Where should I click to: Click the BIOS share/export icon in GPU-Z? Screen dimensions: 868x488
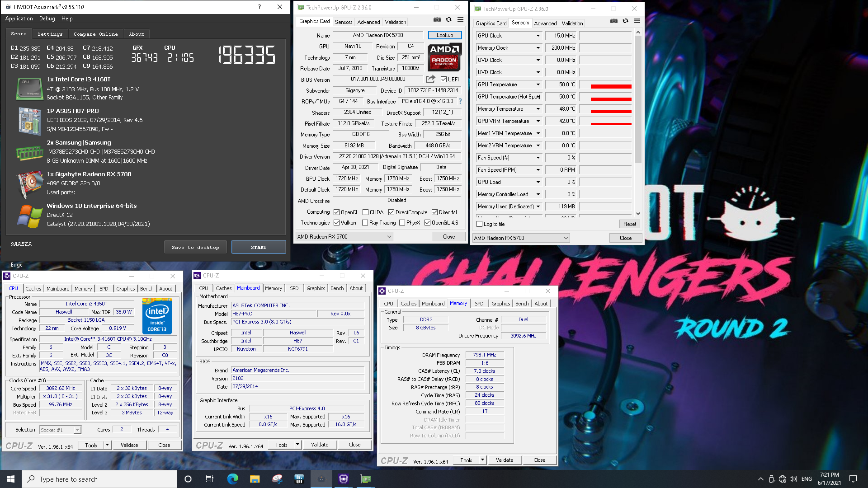(x=430, y=79)
